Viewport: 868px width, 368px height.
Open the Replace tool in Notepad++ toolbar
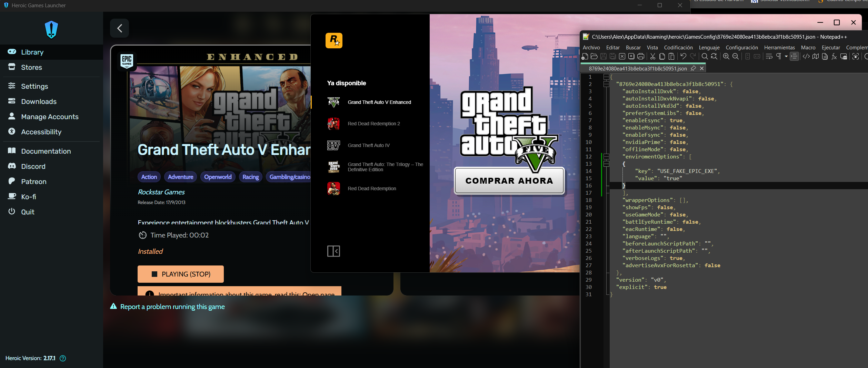pos(714,57)
